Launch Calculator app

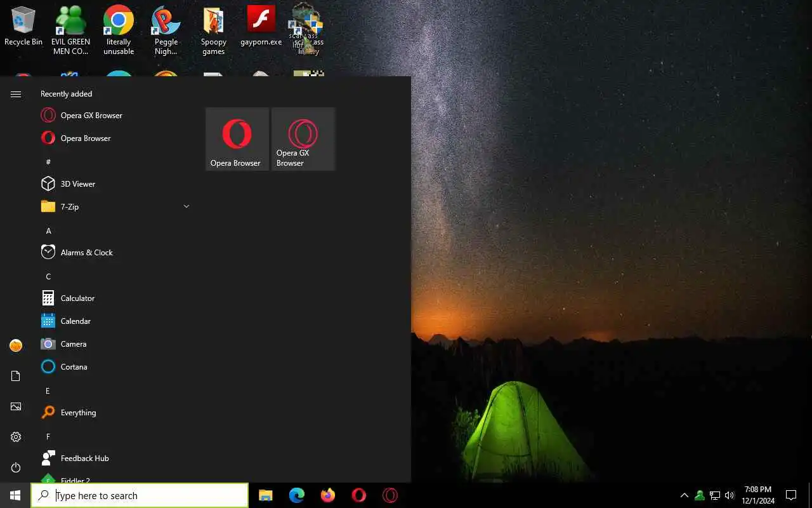click(x=114, y=298)
